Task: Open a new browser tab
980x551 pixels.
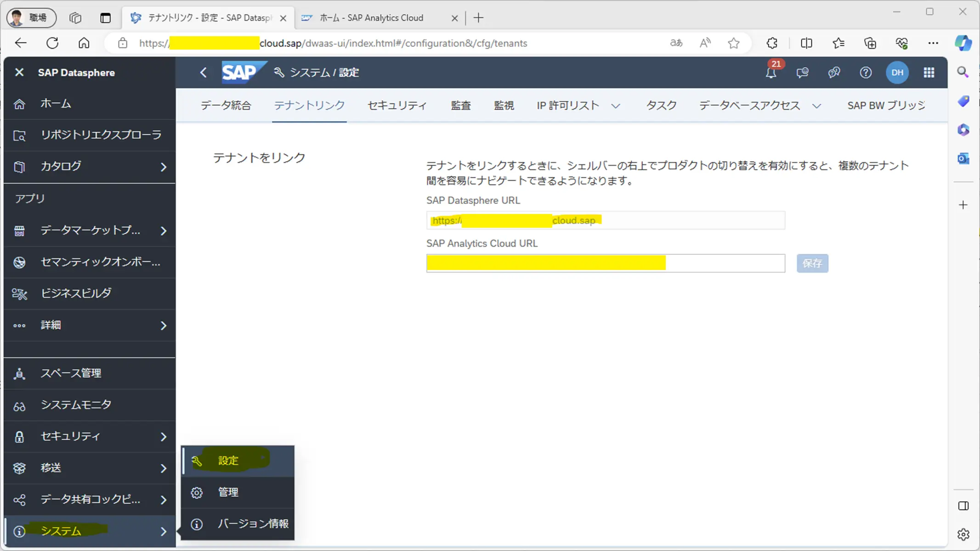Action: point(478,18)
